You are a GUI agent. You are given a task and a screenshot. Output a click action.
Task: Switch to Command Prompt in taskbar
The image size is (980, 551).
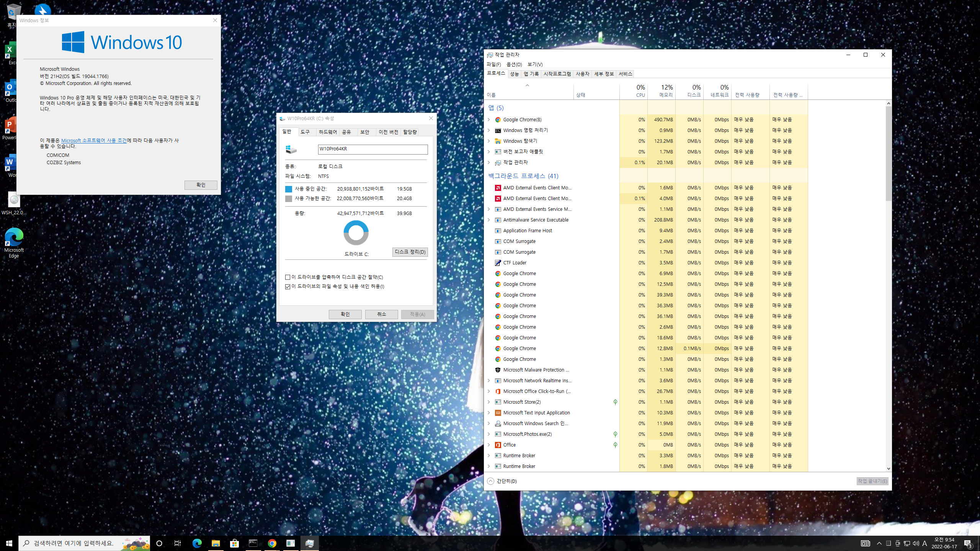[253, 543]
